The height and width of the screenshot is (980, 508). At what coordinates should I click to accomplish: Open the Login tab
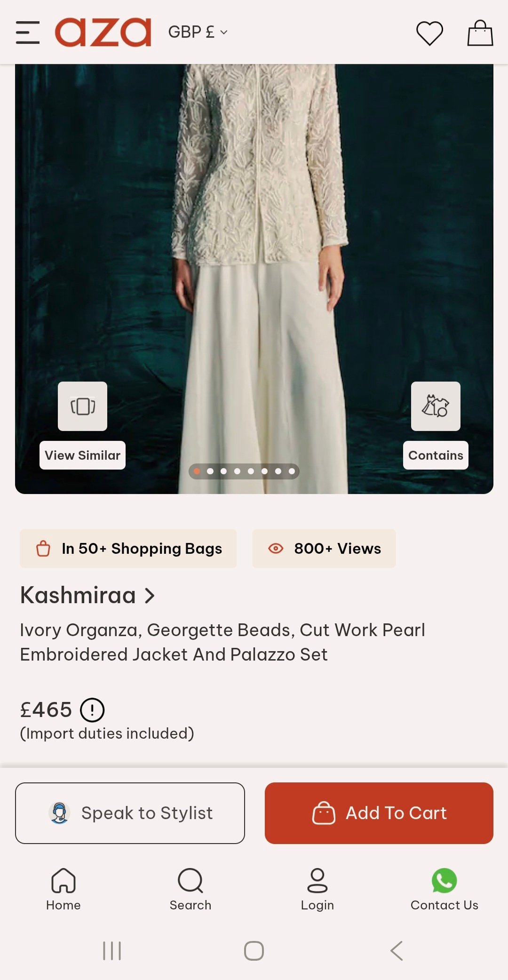[x=317, y=889]
